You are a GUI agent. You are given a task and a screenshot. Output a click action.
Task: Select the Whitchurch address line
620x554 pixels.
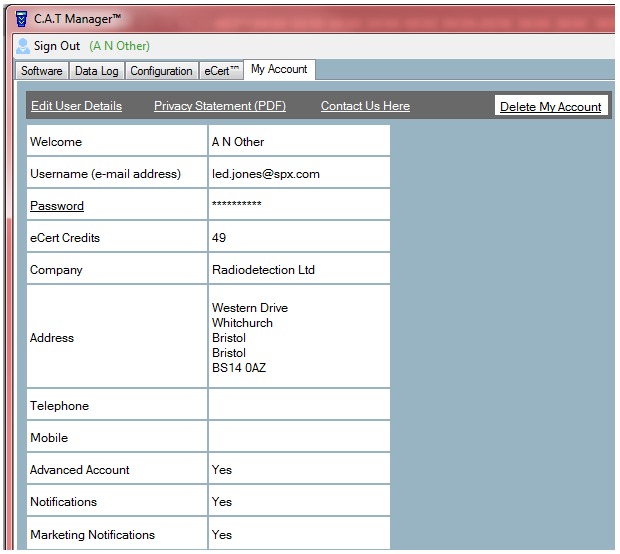242,323
